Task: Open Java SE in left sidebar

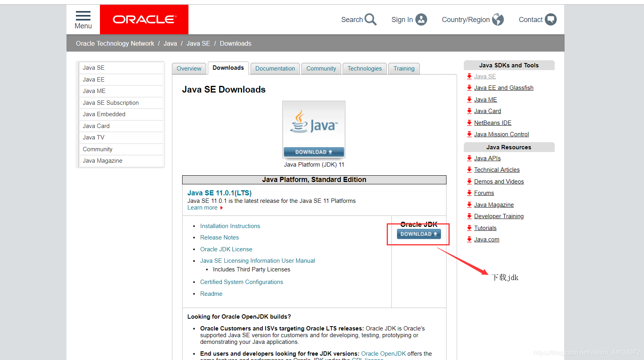Action: 121,68
